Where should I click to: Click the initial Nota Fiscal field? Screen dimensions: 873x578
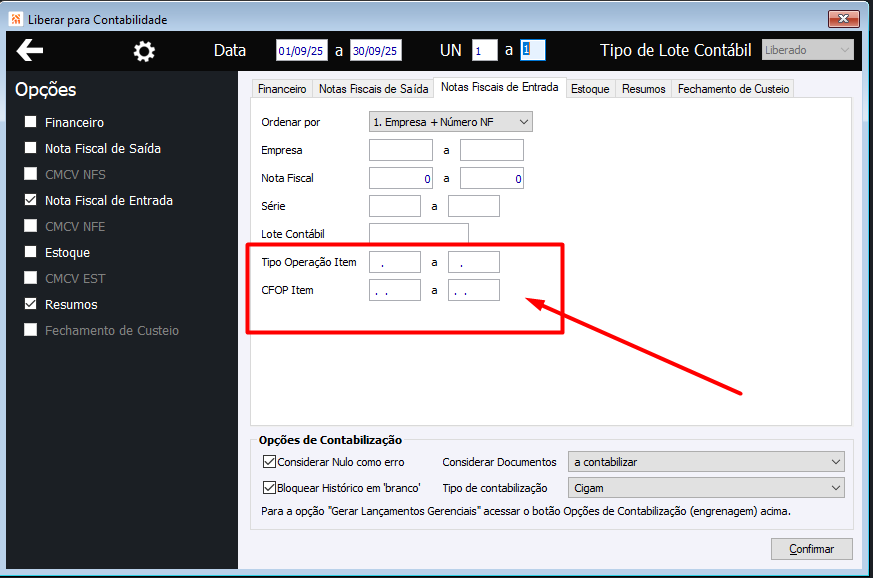(x=401, y=178)
